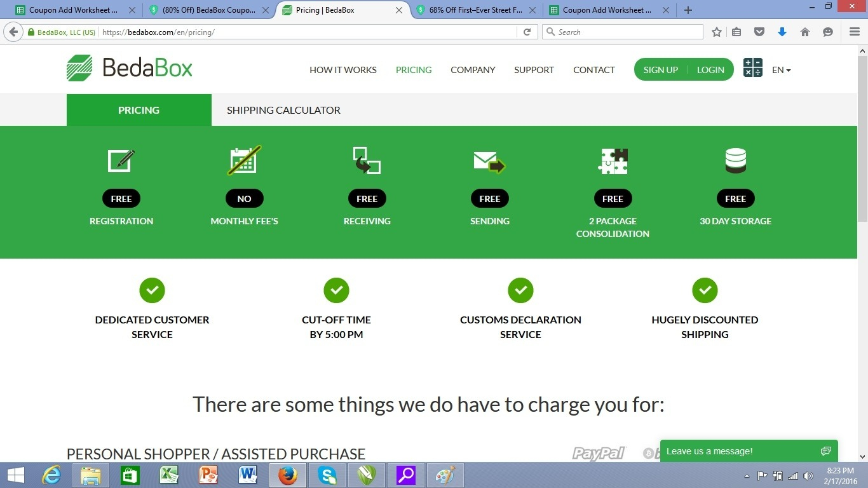This screenshot has width=868, height=488.
Task: Click the Free Receiving icon
Action: [x=367, y=160]
